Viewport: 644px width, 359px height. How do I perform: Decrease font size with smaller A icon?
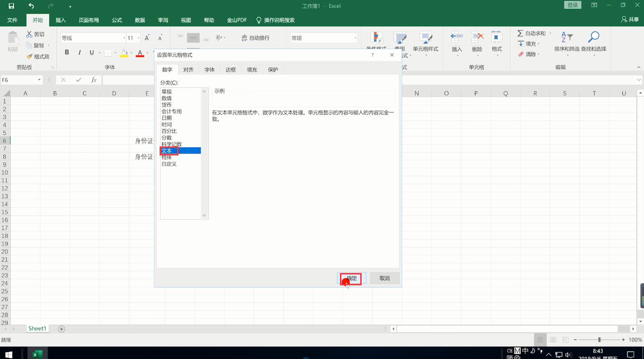click(x=160, y=38)
